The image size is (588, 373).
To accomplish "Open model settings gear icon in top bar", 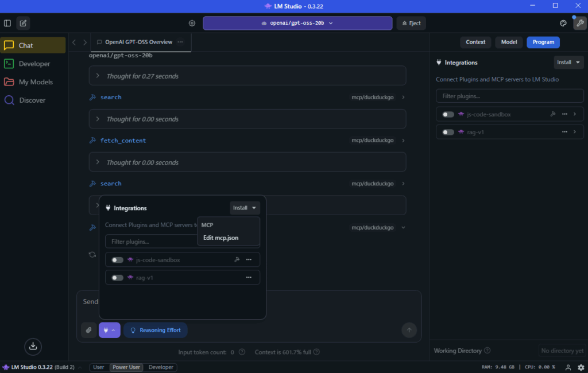I will [192, 24].
